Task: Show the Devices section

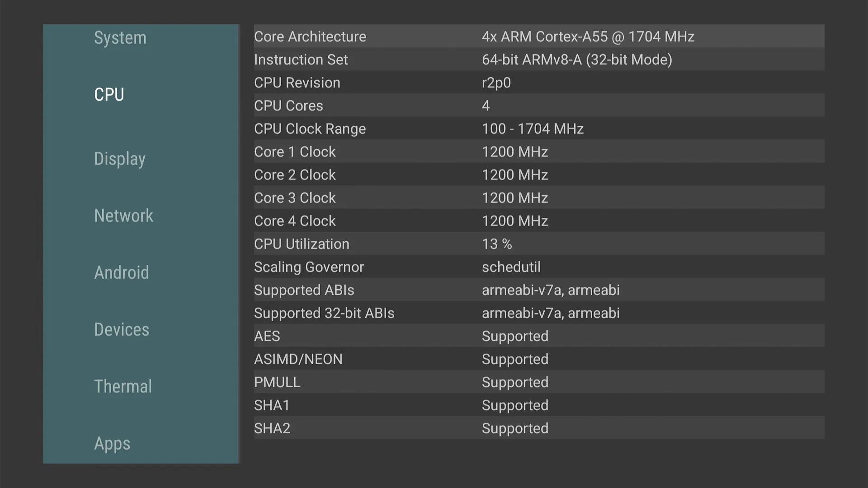Action: [x=121, y=330]
